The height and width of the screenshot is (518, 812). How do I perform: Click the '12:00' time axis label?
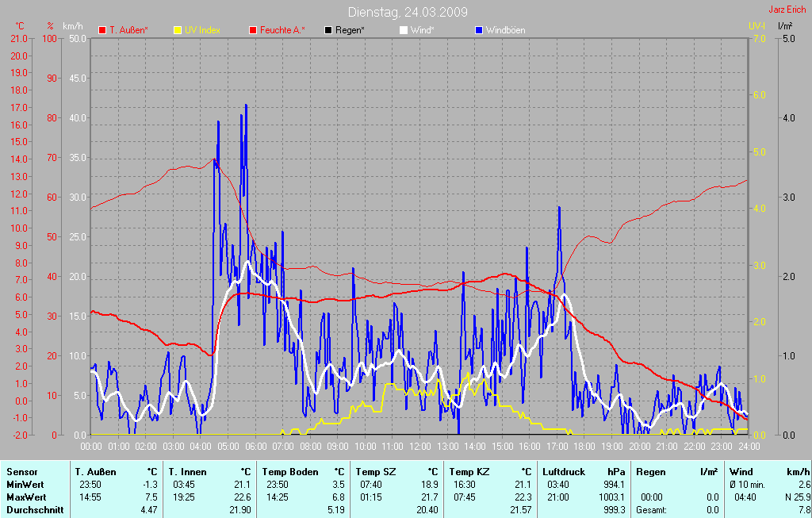[x=420, y=447]
